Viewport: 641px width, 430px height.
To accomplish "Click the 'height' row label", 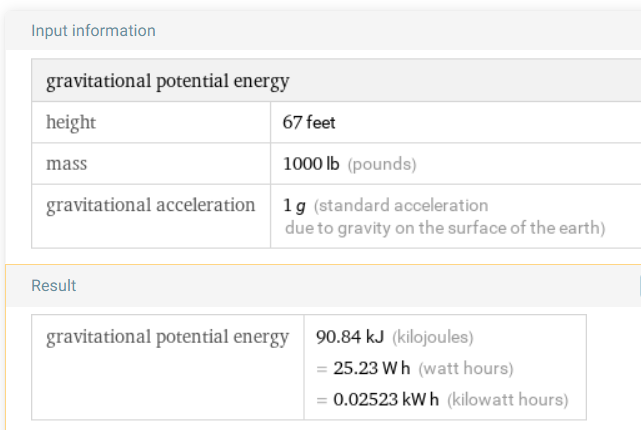I will pos(71,123).
